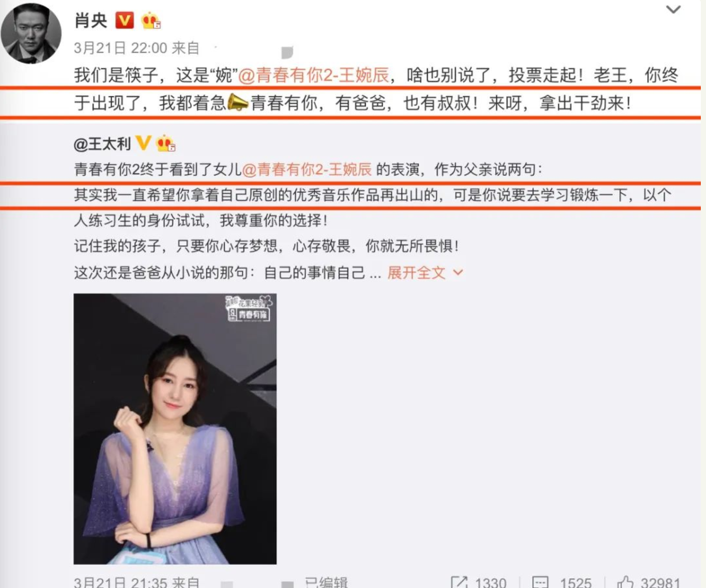The image size is (706, 588).
Task: Click the username 肖央
Action: click(91, 20)
